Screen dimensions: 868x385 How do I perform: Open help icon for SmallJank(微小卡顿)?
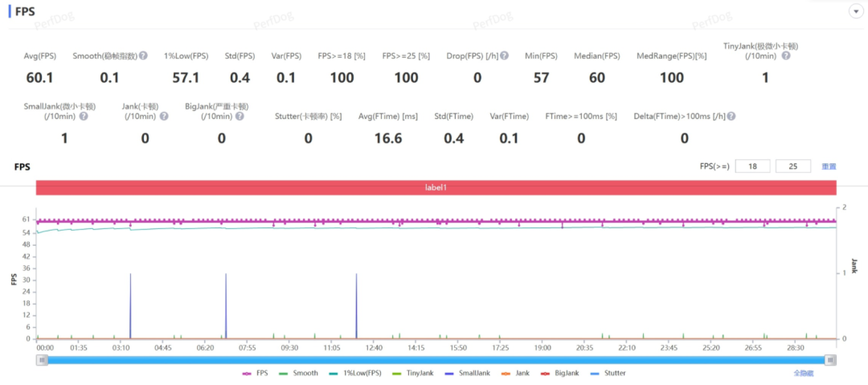click(x=84, y=117)
